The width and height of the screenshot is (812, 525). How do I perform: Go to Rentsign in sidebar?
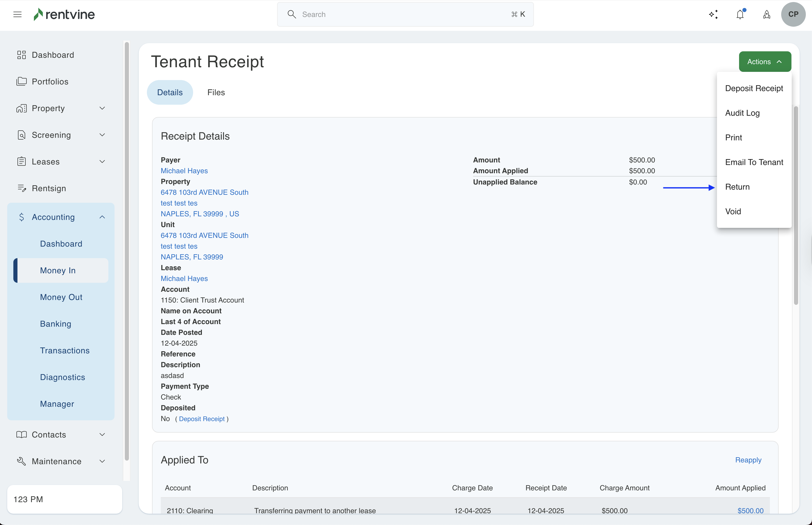(x=49, y=188)
